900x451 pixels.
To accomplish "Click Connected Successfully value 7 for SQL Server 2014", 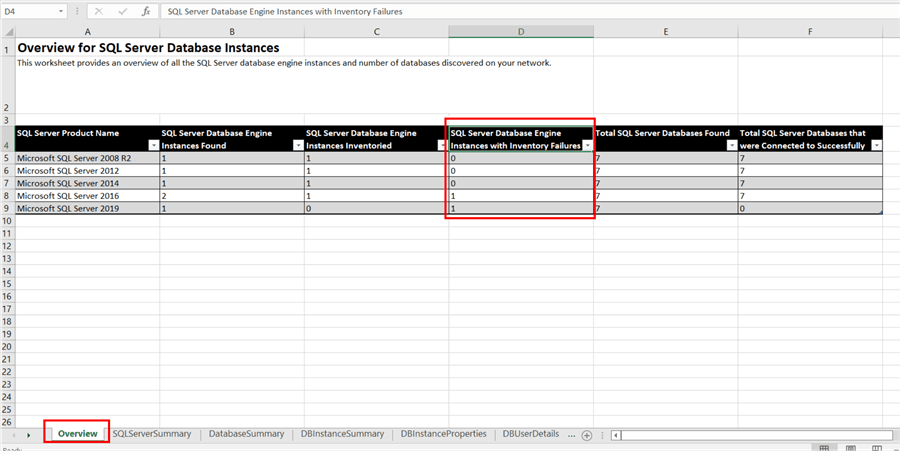I will [x=810, y=184].
